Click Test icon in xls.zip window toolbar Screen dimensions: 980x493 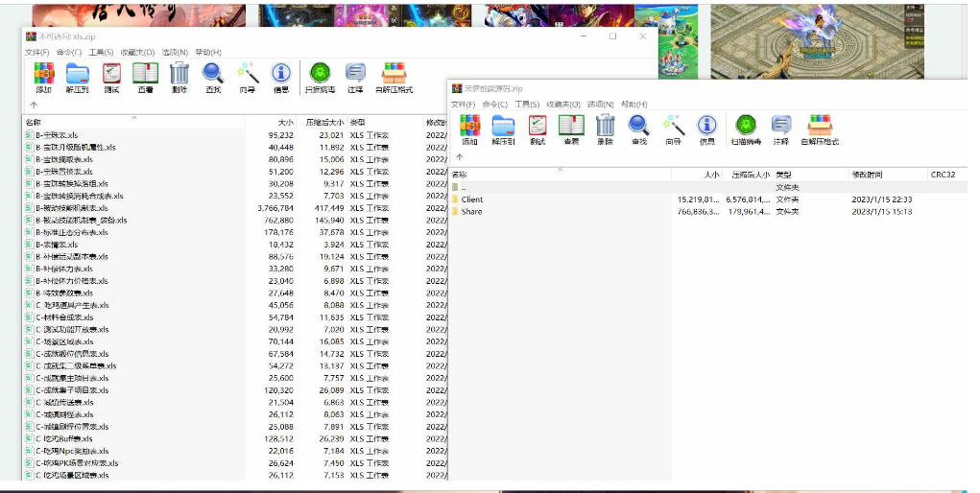[x=111, y=78]
